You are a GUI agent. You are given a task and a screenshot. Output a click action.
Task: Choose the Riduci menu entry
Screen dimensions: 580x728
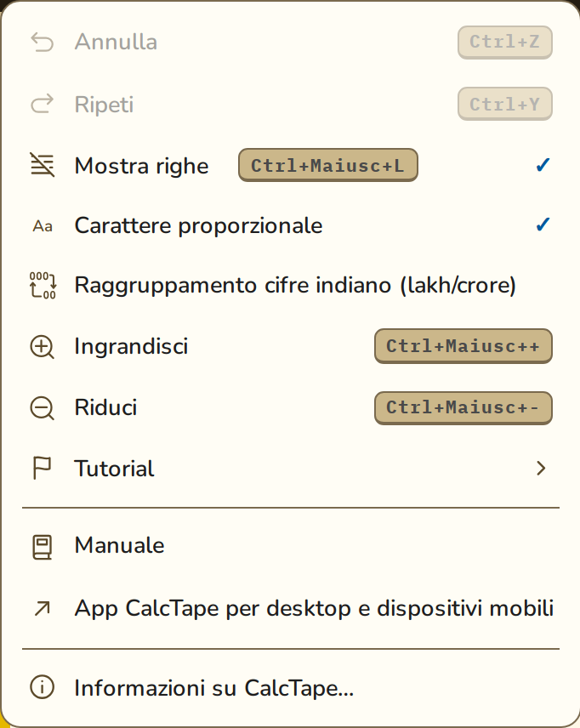(x=290, y=408)
